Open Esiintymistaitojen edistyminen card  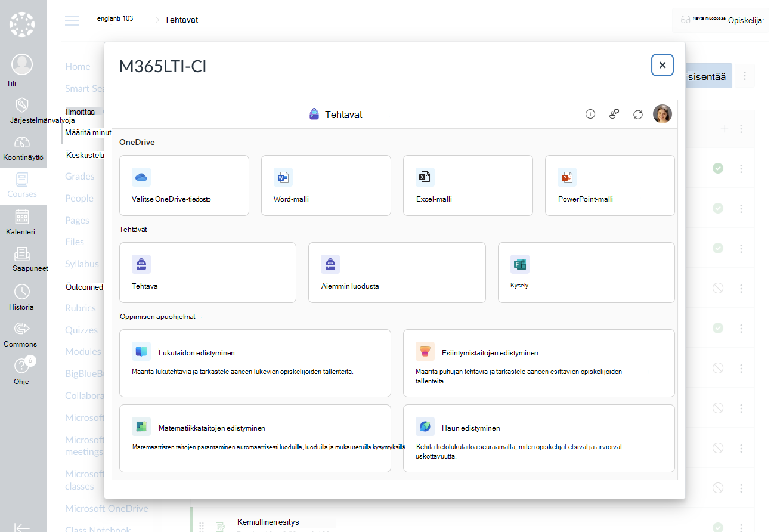pyautogui.click(x=539, y=363)
